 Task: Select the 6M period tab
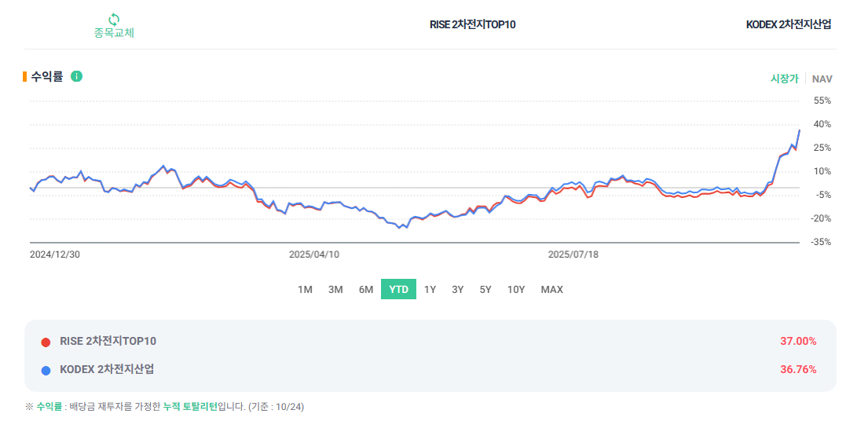click(x=366, y=289)
